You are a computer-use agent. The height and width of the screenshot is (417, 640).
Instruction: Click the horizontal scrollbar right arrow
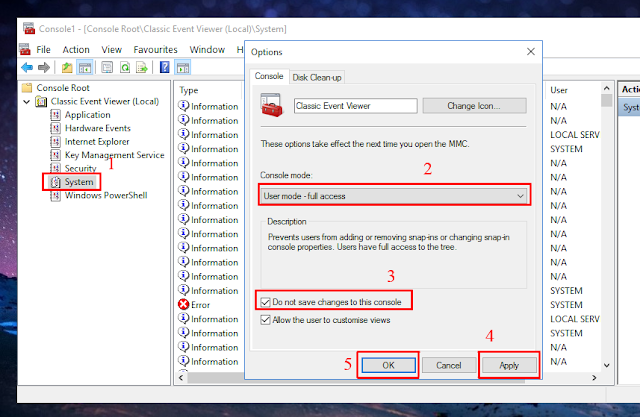coord(594,378)
